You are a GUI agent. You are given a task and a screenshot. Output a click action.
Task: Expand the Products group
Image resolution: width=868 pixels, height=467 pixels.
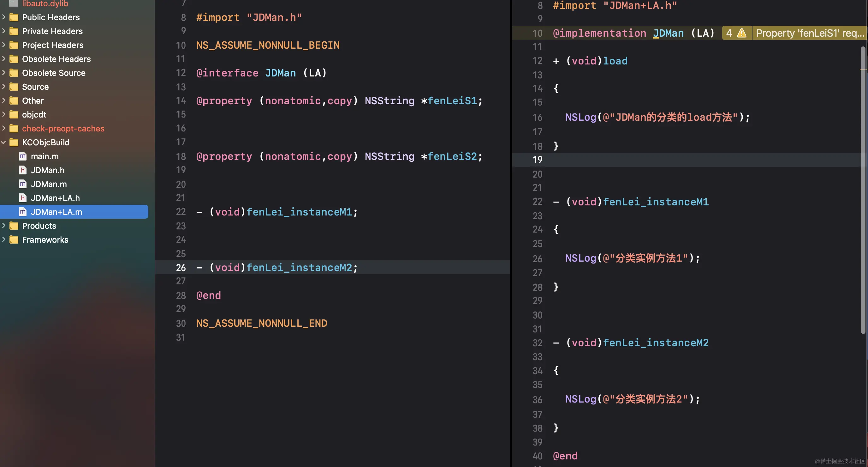click(4, 225)
